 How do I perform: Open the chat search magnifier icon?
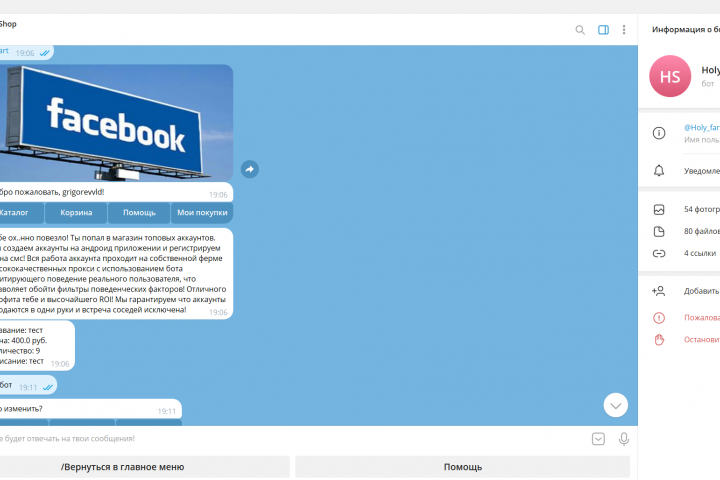click(580, 30)
